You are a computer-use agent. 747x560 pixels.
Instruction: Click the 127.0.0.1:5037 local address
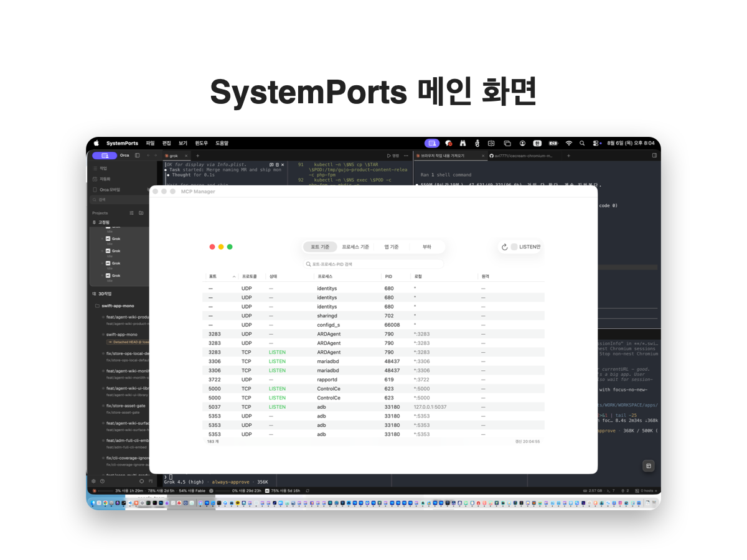[430, 407]
